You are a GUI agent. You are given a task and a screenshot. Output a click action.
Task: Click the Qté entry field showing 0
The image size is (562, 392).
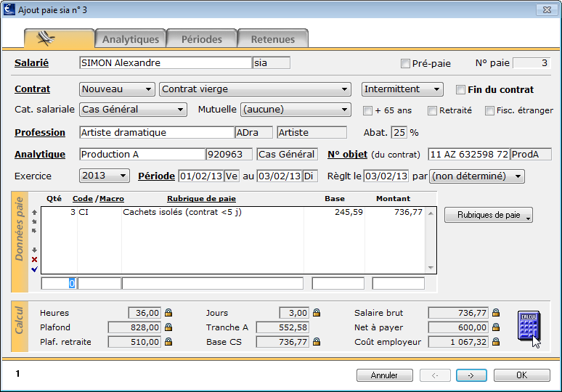58,283
